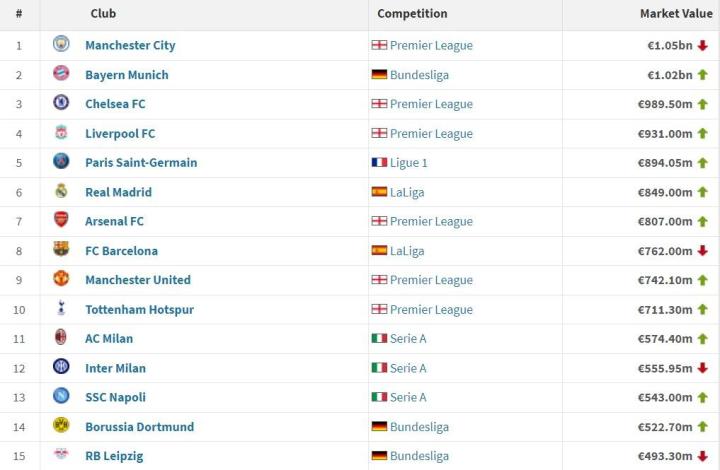Sort by the Market Value column header

(x=676, y=14)
